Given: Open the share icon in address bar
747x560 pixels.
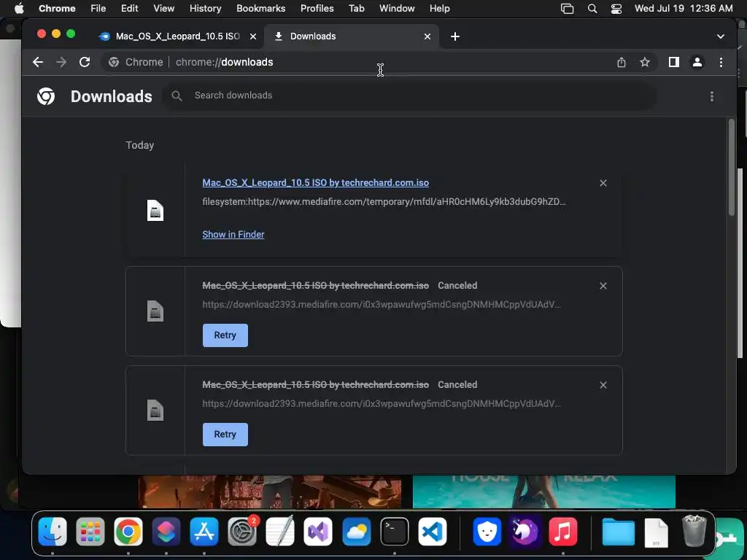Looking at the screenshot, I should pos(622,62).
